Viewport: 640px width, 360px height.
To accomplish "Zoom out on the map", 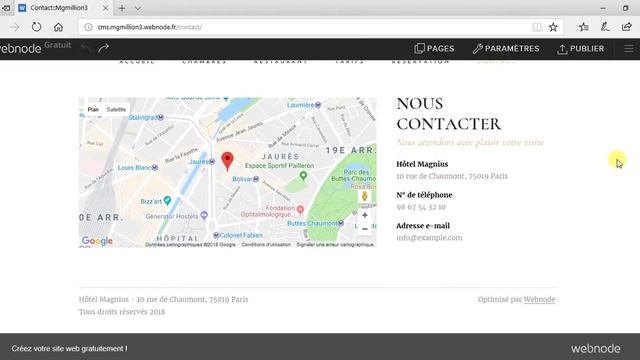I will (365, 229).
